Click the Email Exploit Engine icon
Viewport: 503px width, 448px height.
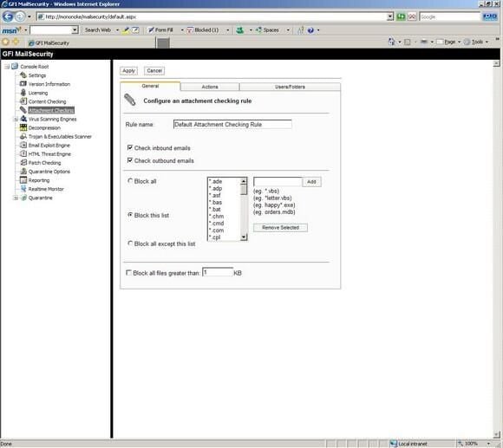pos(23,145)
